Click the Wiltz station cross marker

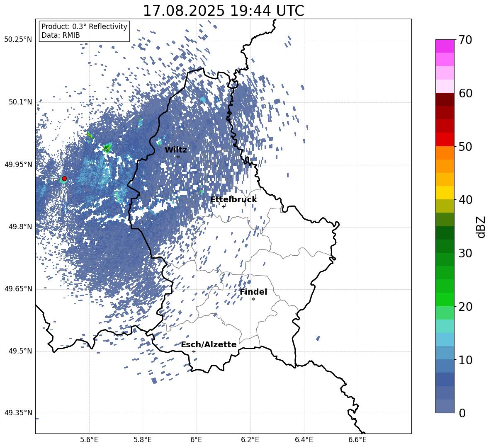pyautogui.click(x=178, y=157)
